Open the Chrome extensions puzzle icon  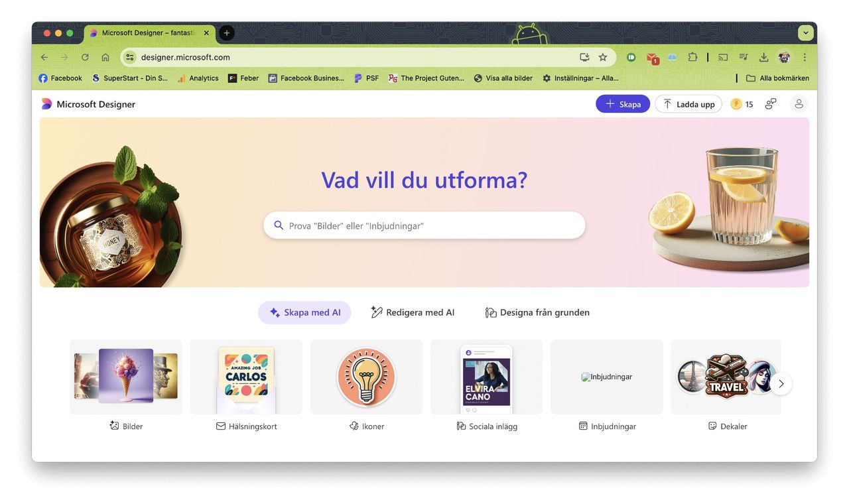(692, 57)
